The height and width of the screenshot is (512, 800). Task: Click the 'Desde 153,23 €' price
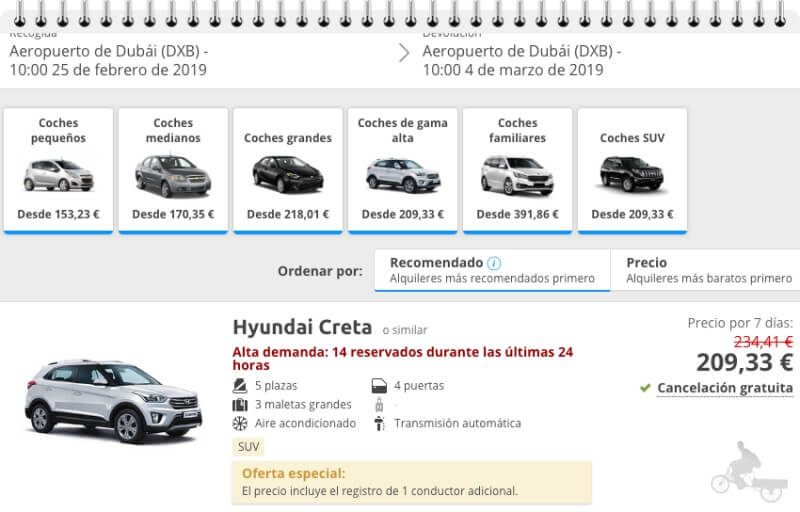(58, 214)
